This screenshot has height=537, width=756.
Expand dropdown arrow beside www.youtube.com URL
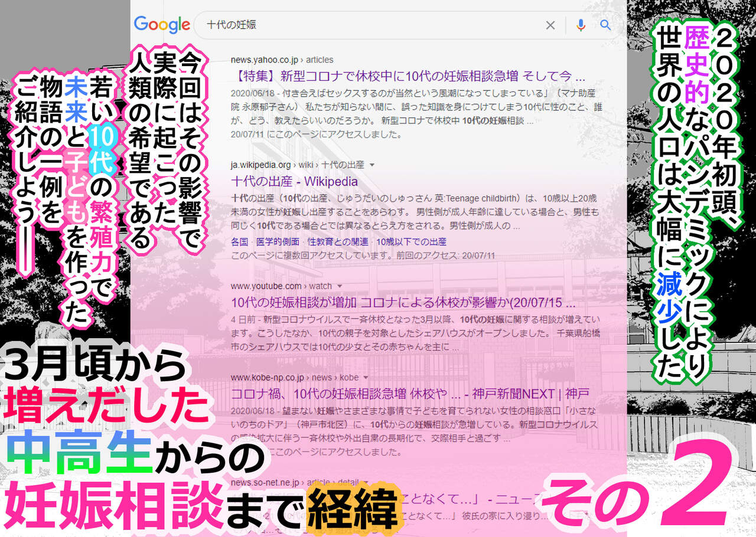pyautogui.click(x=340, y=286)
